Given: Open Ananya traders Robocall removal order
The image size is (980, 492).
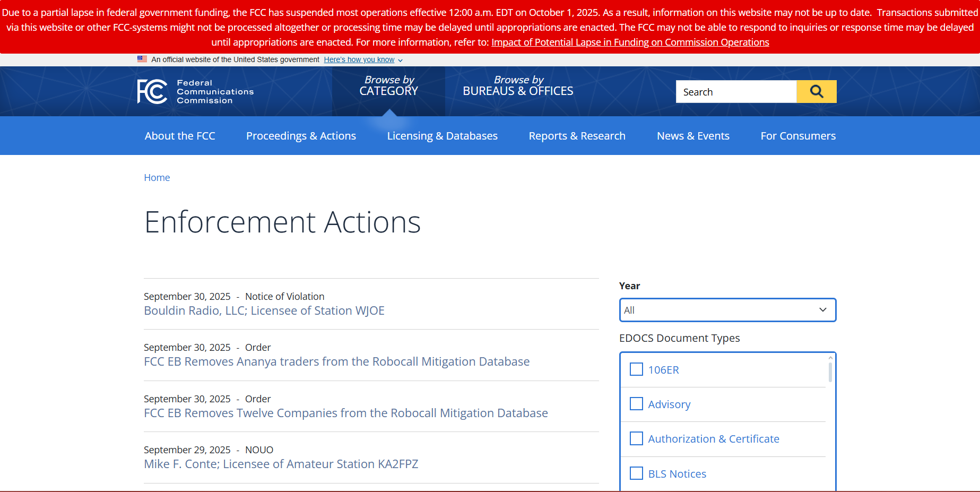Looking at the screenshot, I should 337,361.
